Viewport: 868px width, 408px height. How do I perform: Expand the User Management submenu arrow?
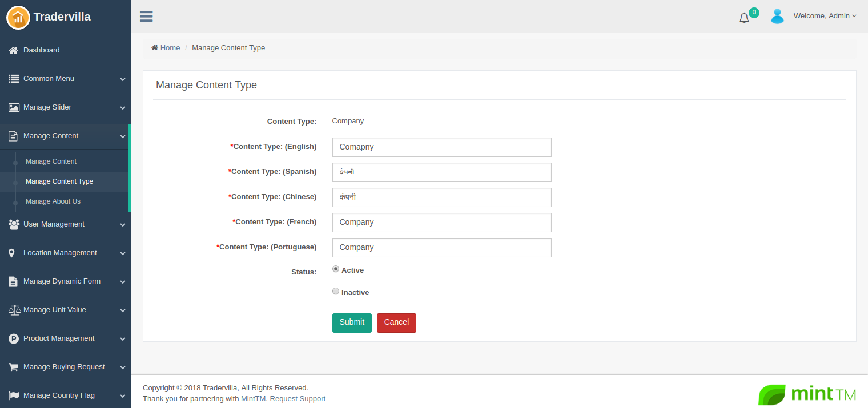point(122,225)
